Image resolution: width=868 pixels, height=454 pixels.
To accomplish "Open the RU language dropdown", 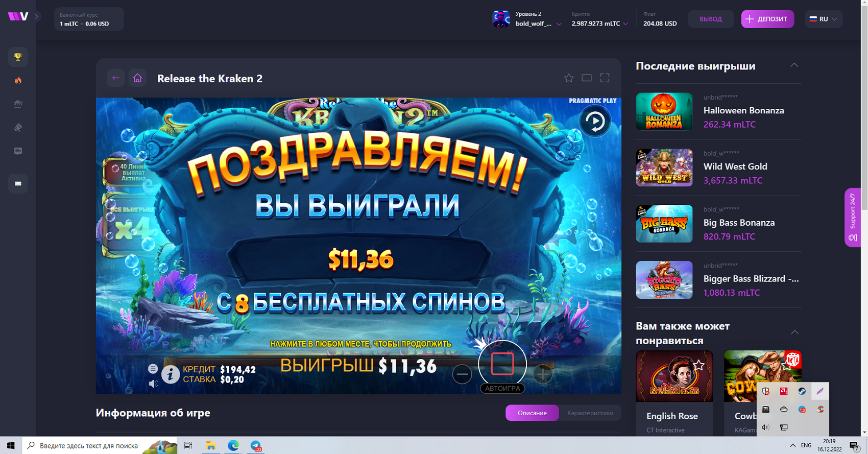I will point(824,19).
